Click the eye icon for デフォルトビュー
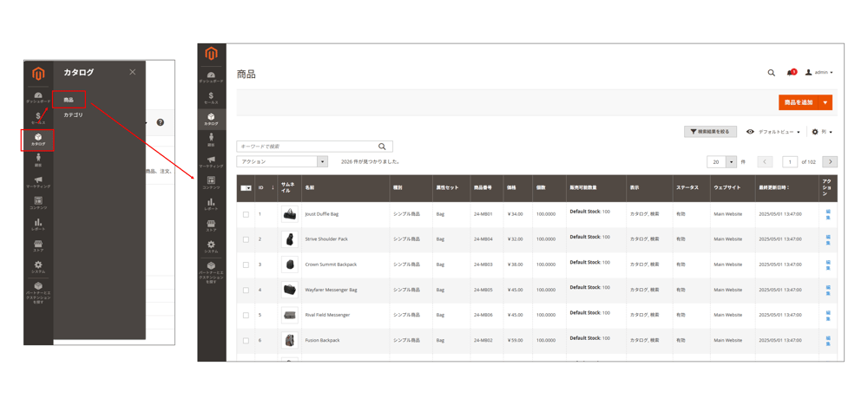This screenshot has height=405, width=868. 750,132
